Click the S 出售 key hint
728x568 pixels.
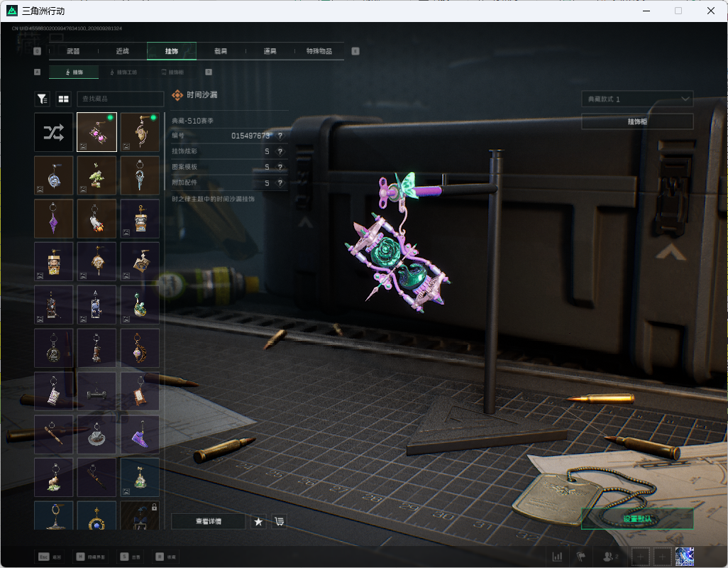click(x=131, y=557)
